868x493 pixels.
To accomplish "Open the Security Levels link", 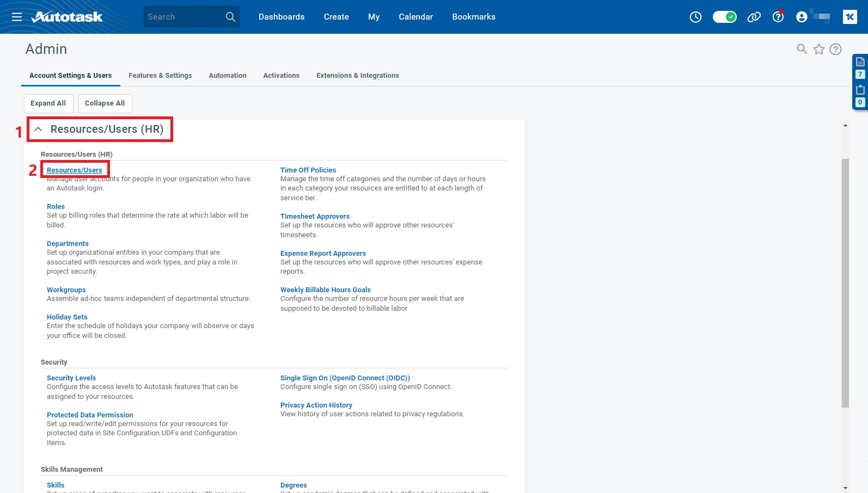I will click(71, 378).
